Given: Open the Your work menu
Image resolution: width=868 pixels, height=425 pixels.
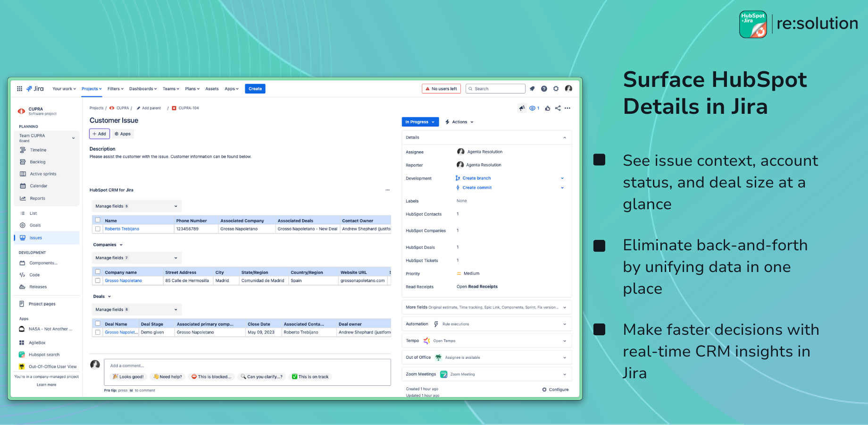Looking at the screenshot, I should pos(64,89).
